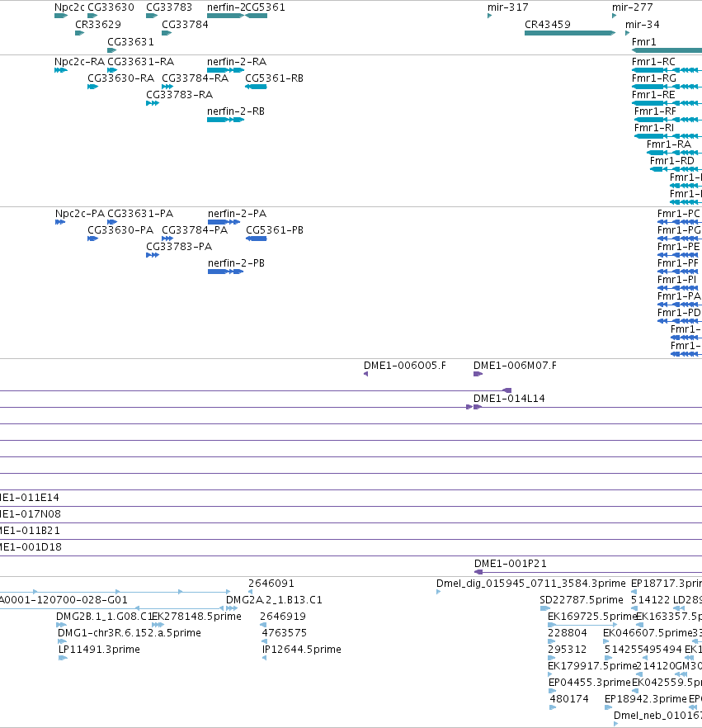Open the Npc2c-RA transcript label
The height and width of the screenshot is (728, 702).
79,62
